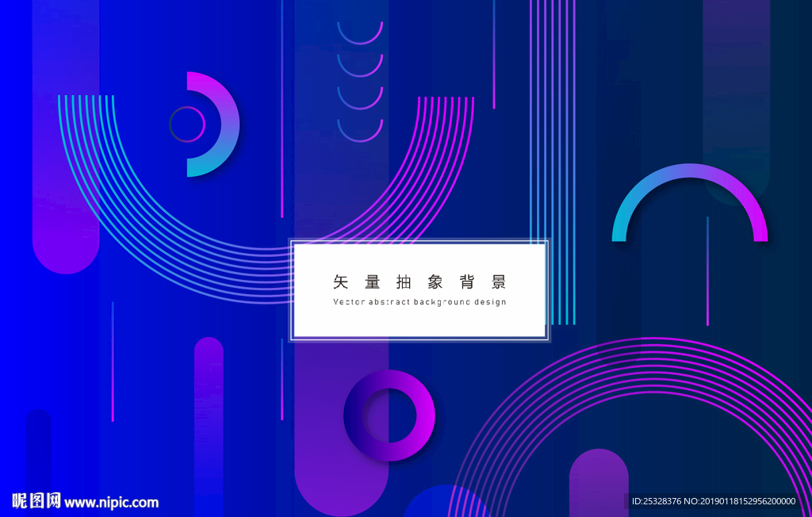The image size is (812, 517).
Task: Click the Chinese title text 矢量抽象背景
Action: coord(419,281)
